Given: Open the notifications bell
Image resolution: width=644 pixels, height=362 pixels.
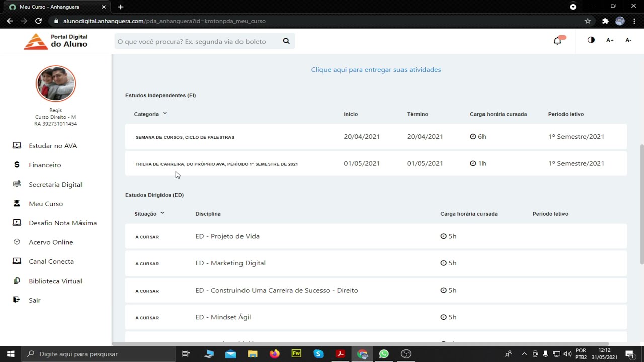Looking at the screenshot, I should coord(558,41).
